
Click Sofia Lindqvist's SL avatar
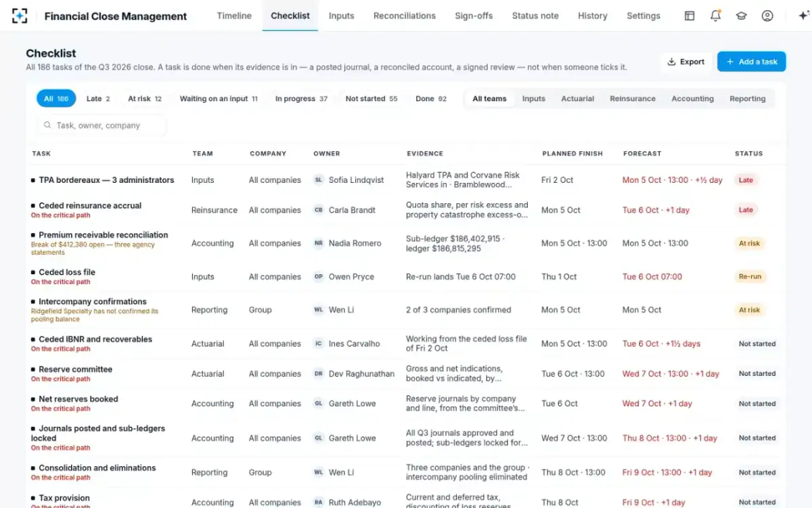[x=318, y=180]
